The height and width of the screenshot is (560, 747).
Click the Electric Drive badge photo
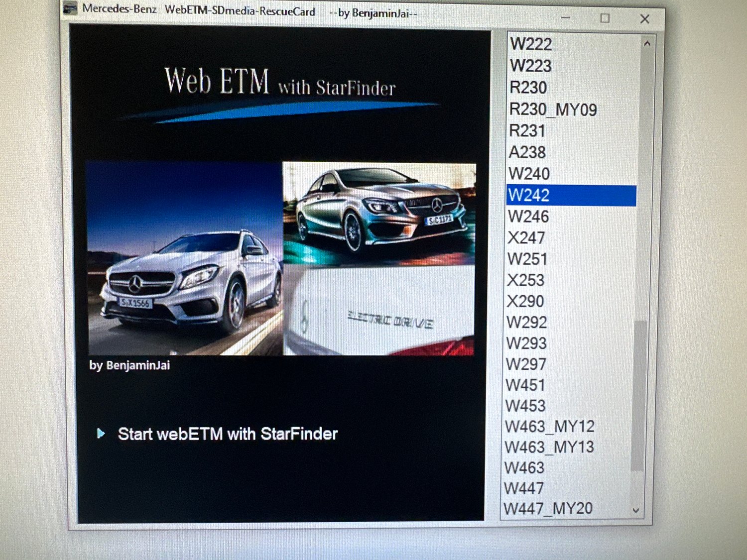[379, 310]
